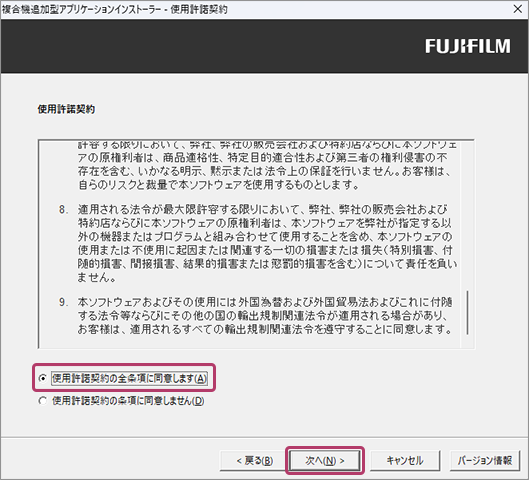Click the 次へ(N) next button
The height and width of the screenshot is (480, 529).
pyautogui.click(x=325, y=460)
